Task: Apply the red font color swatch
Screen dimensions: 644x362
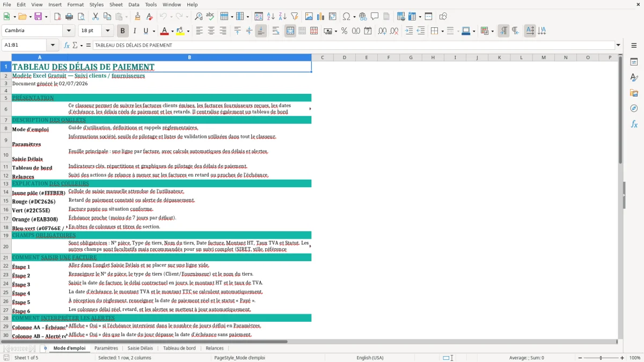Action: pos(164,31)
